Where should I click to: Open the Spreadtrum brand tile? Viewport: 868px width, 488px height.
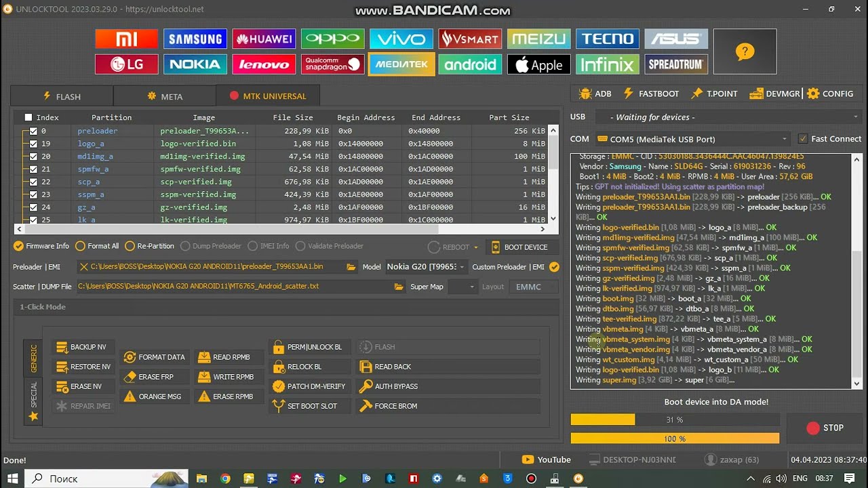(x=676, y=64)
